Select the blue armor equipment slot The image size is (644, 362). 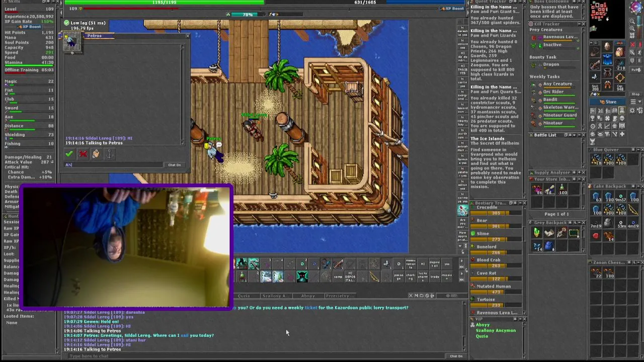point(607,59)
